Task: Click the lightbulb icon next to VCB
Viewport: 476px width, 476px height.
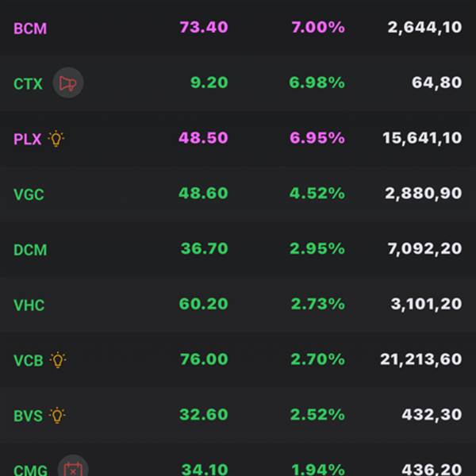Action: click(57, 360)
